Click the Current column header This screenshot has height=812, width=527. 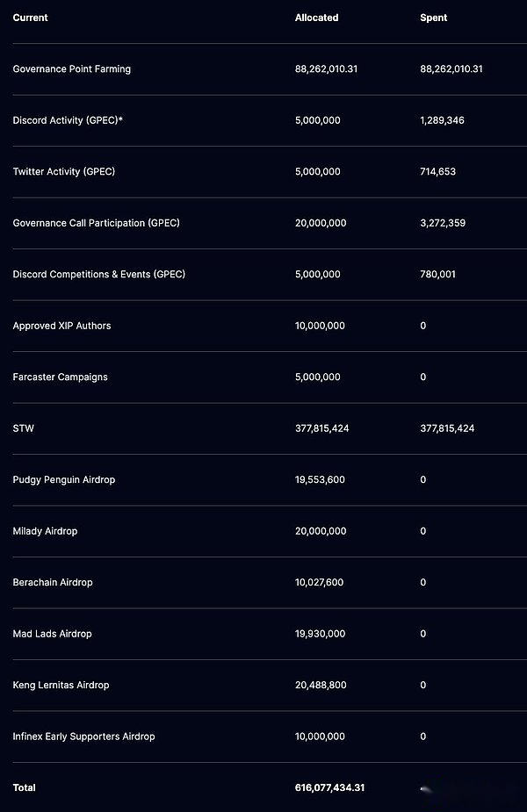click(30, 18)
